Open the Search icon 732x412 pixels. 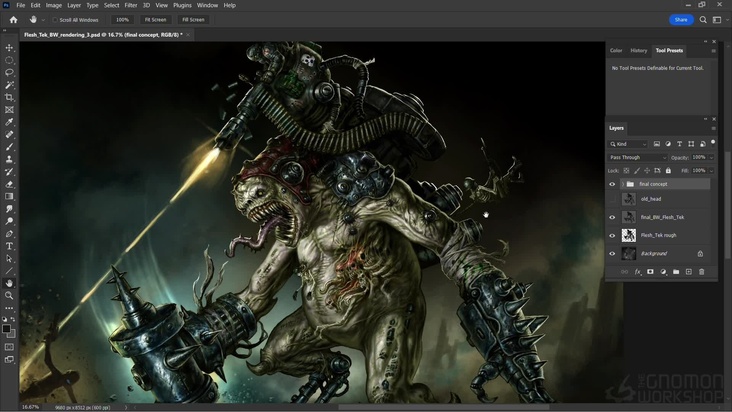[x=703, y=20]
